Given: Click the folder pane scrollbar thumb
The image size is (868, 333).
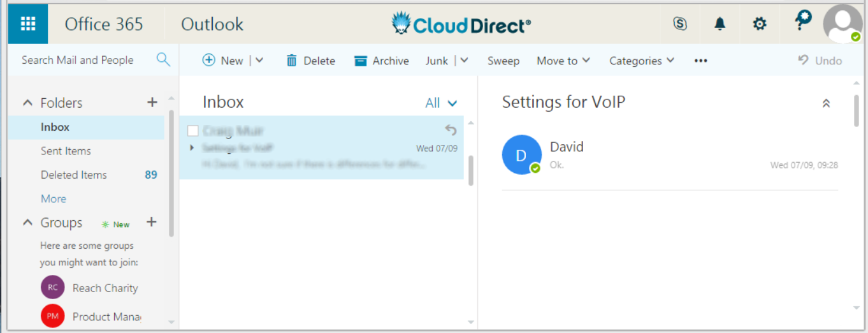Looking at the screenshot, I should (171, 172).
